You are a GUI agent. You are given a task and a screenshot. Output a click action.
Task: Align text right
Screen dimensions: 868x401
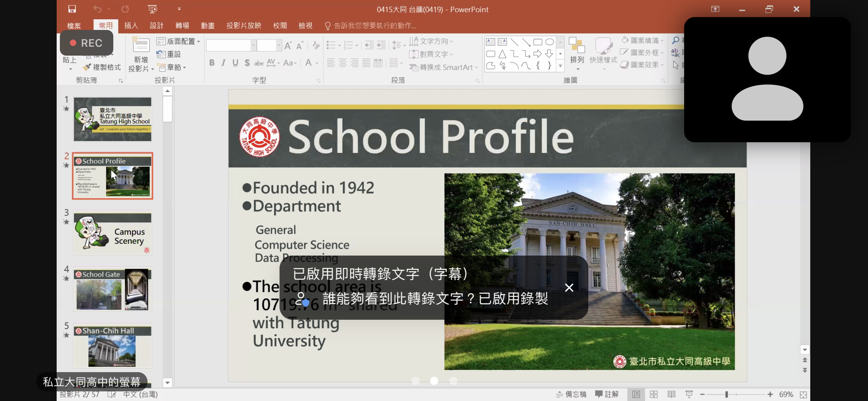point(355,63)
